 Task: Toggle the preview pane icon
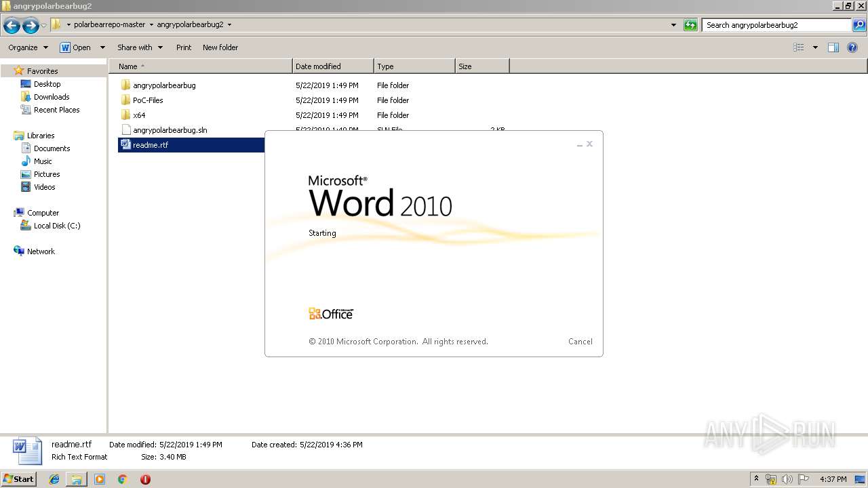click(833, 47)
